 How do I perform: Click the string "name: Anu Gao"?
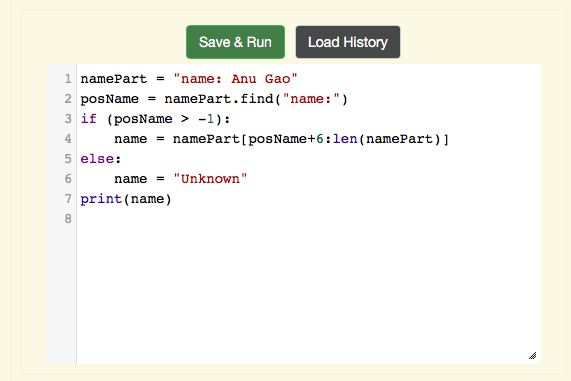pos(235,79)
